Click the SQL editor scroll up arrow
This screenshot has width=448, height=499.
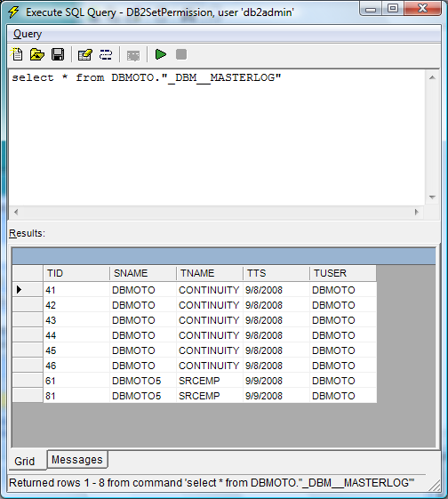(x=432, y=77)
